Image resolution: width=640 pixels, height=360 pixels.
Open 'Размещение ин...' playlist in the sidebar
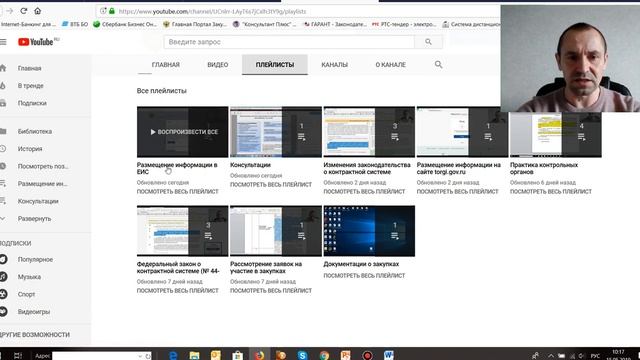42,184
